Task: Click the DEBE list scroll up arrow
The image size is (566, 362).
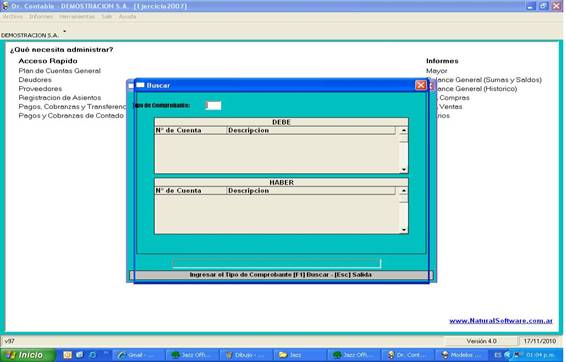Action: click(x=404, y=130)
